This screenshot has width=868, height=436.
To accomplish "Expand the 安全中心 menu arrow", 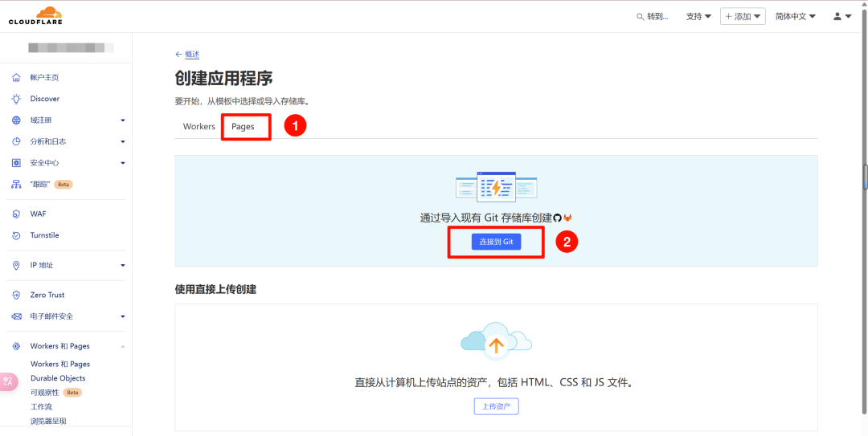I will pyautogui.click(x=123, y=163).
